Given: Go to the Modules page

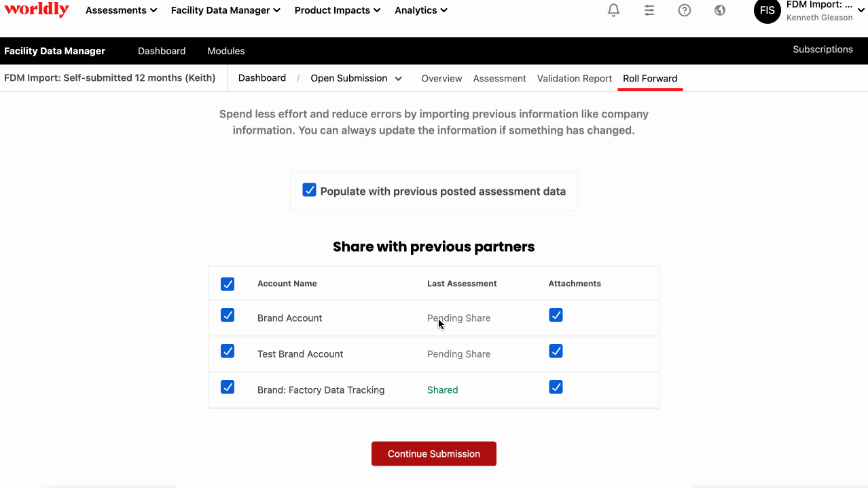Looking at the screenshot, I should tap(226, 51).
